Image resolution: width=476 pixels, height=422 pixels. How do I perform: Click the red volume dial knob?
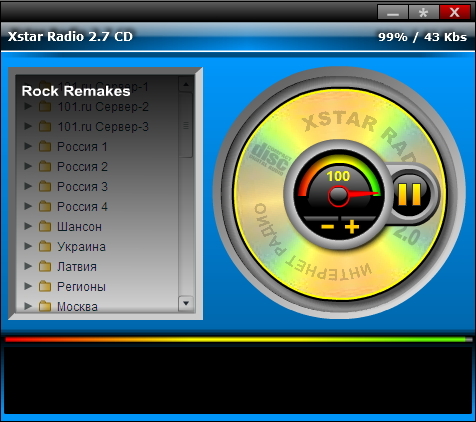point(338,196)
